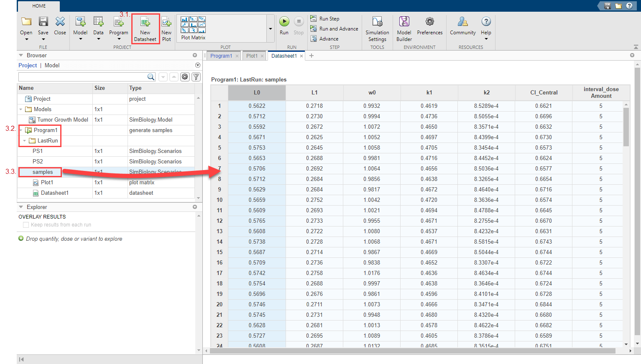Select the Tumor Growth Model item
This screenshot has height=364, width=641.
click(62, 120)
